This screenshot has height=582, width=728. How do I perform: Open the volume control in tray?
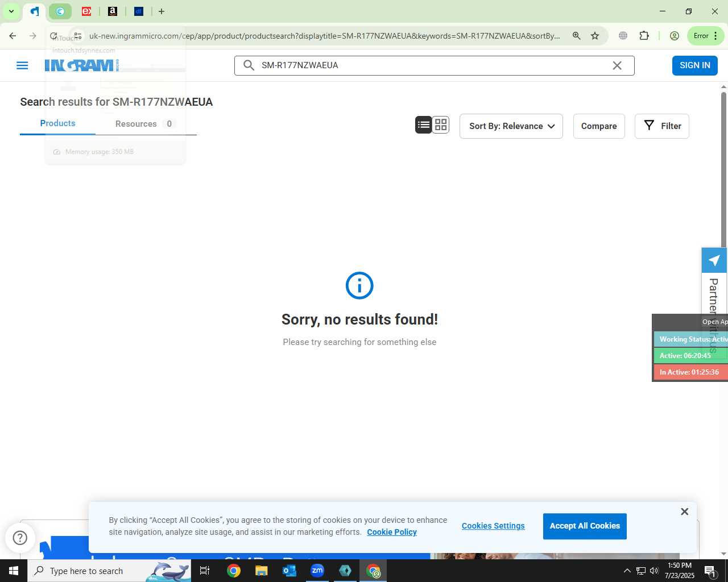coord(654,571)
